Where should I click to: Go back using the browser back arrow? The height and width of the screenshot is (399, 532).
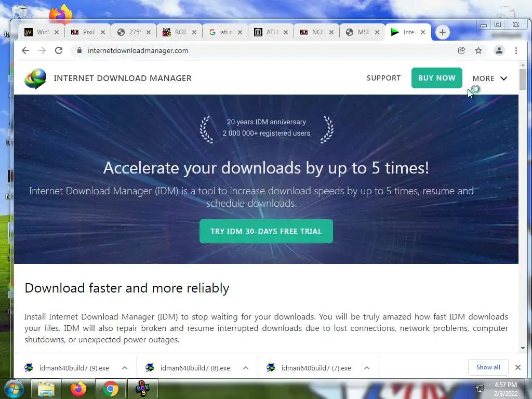point(25,50)
